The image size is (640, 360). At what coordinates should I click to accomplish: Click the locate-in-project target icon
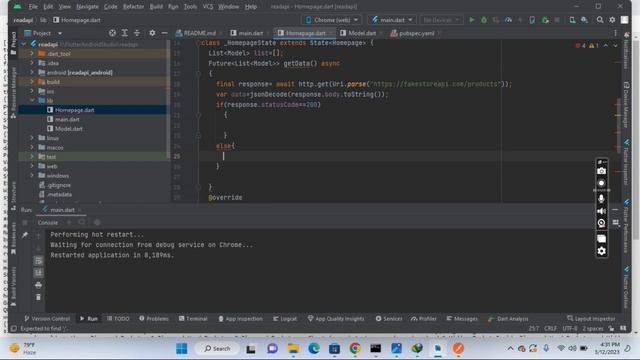point(112,33)
